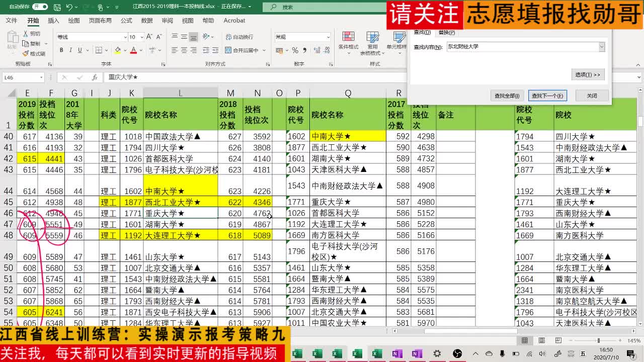Open the notification center icon
This screenshot has height=362, width=644.
pyautogui.click(x=631, y=353)
